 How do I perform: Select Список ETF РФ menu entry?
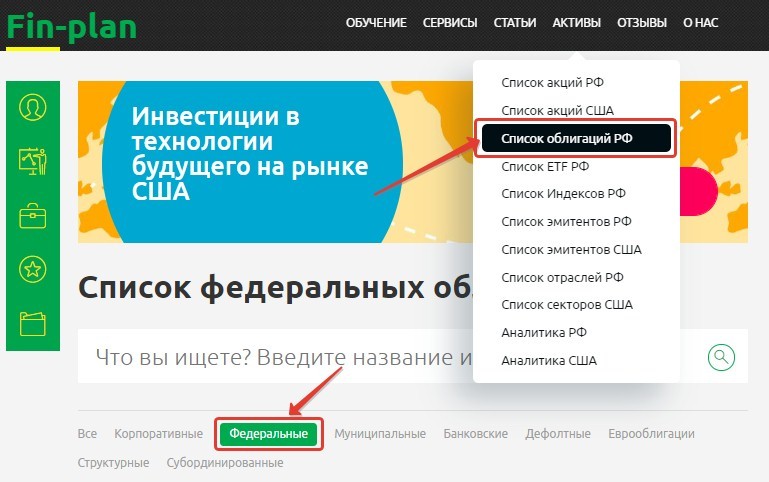click(x=545, y=166)
